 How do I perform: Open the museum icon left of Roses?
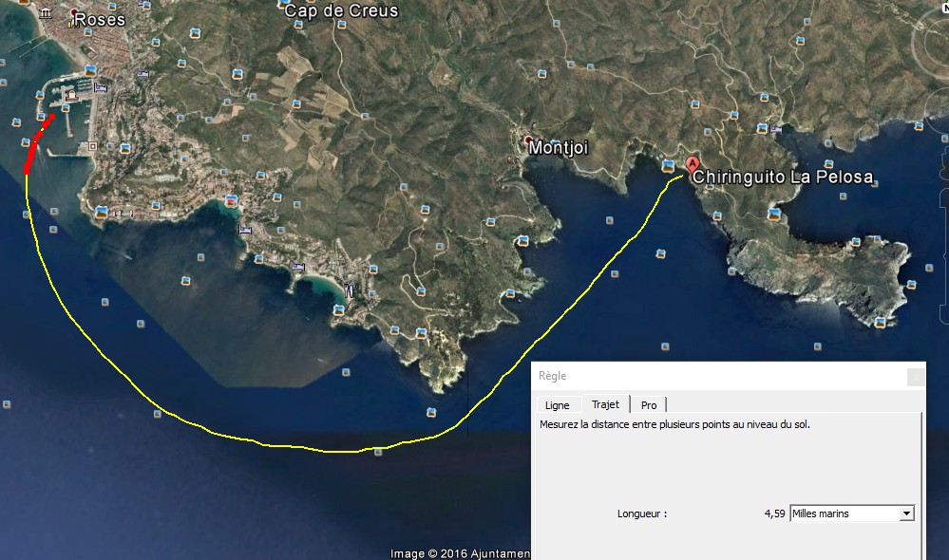[46, 13]
